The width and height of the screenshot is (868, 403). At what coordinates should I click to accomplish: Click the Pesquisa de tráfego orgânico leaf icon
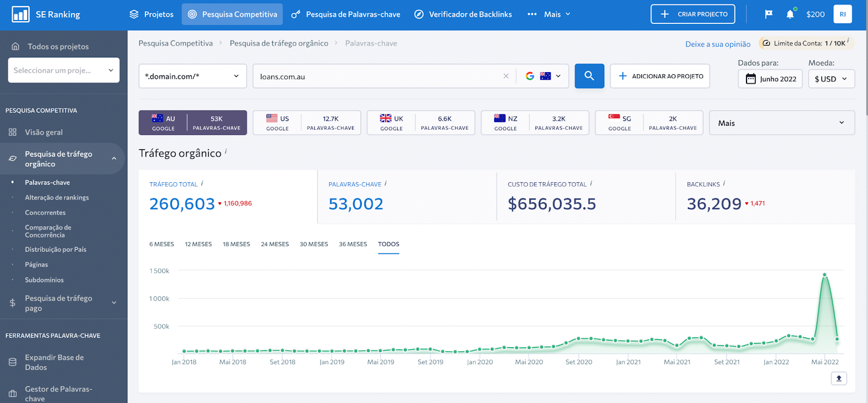(x=12, y=158)
